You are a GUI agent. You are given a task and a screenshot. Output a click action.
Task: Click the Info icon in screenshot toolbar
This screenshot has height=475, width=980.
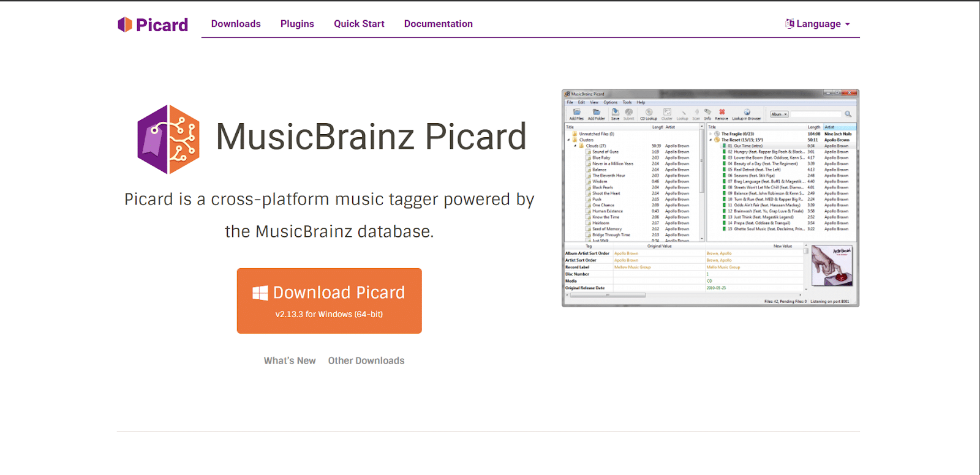707,114
